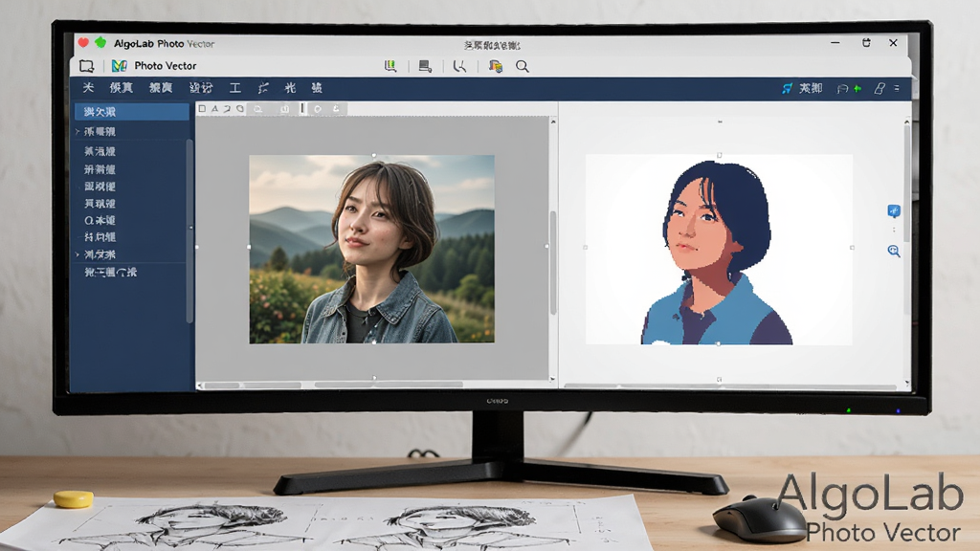
Task: Click the photo canvas vertical scrollbar thumb
Action: click(x=553, y=262)
